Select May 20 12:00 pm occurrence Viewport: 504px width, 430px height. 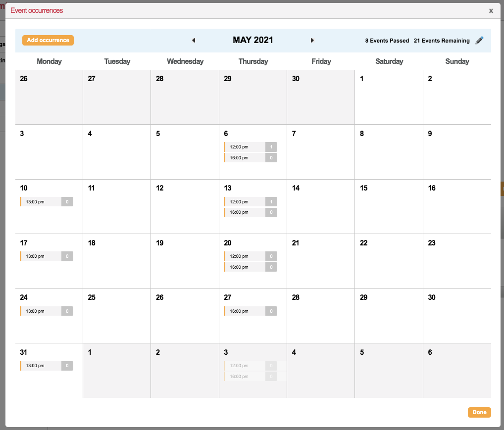[x=245, y=256]
